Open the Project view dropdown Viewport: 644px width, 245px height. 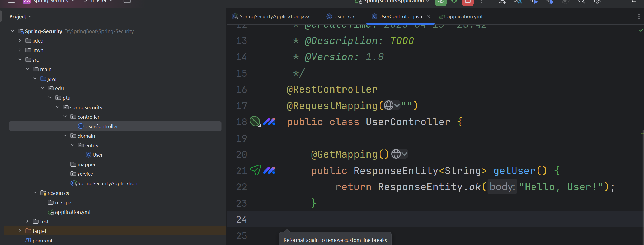click(21, 16)
